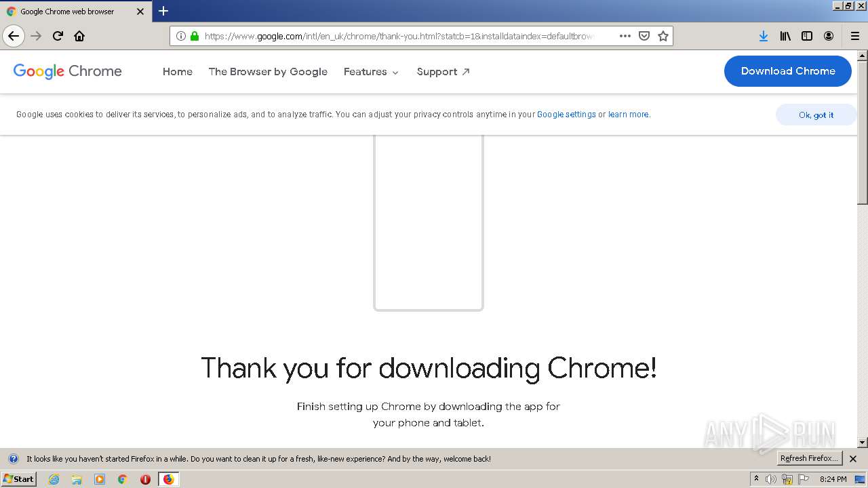Open the file explorer folder on the taskbar
This screenshot has width=868, height=488.
77,479
